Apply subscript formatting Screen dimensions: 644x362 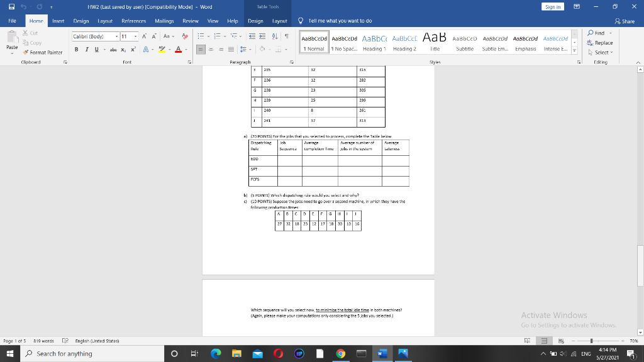pyautogui.click(x=124, y=49)
